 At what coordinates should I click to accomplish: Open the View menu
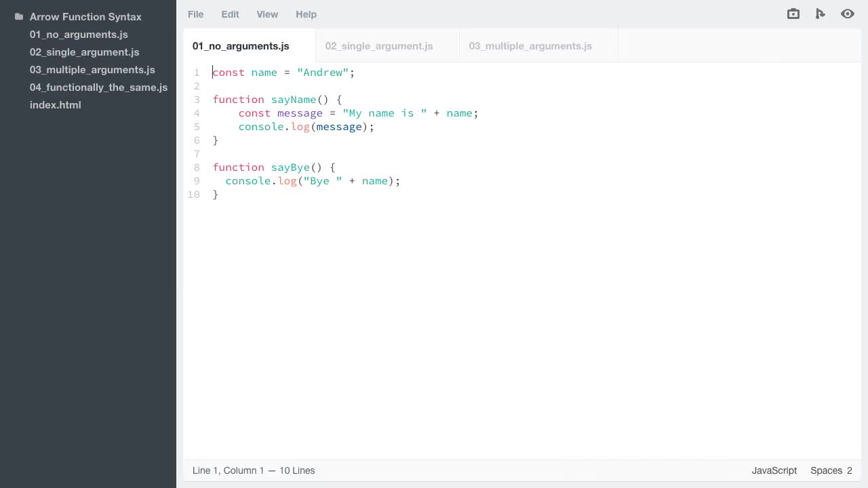[x=267, y=14]
